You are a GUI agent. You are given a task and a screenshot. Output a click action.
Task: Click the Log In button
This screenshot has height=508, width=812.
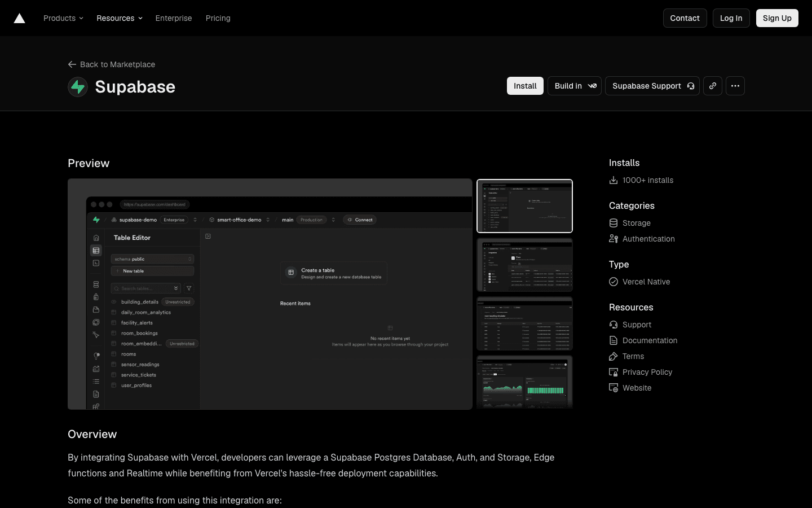point(731,18)
